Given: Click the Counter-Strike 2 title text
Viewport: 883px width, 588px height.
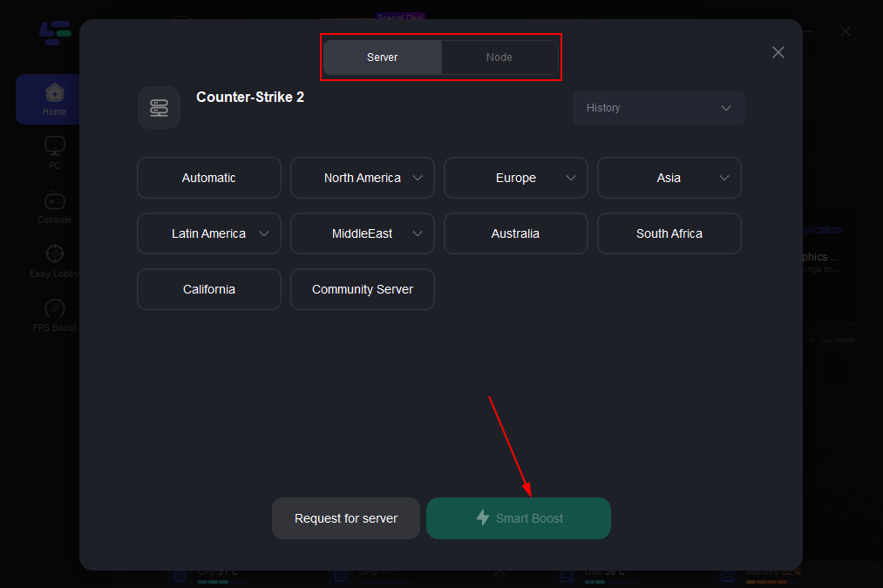Looking at the screenshot, I should [x=250, y=98].
